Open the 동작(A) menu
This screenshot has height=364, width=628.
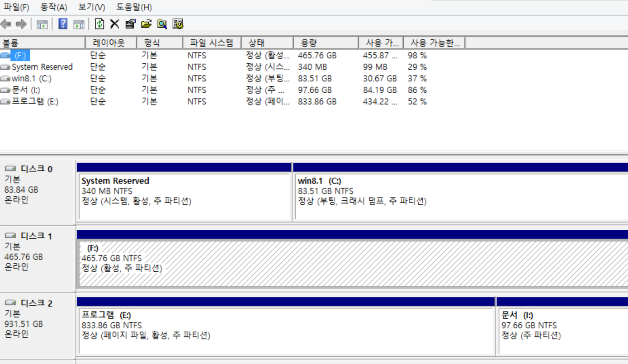pyautogui.click(x=54, y=7)
